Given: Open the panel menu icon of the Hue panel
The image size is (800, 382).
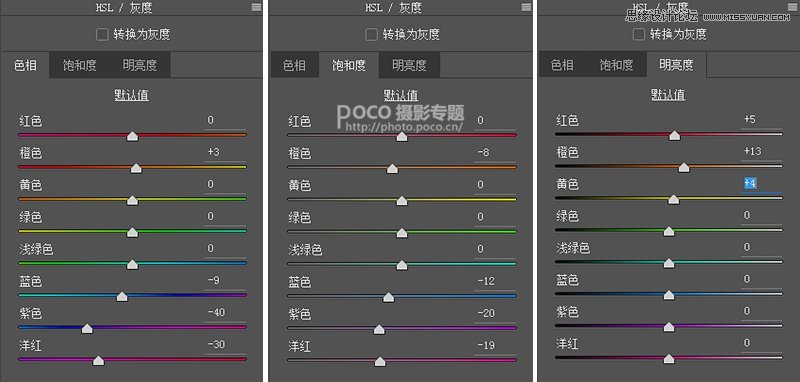Looking at the screenshot, I should click(256, 7).
